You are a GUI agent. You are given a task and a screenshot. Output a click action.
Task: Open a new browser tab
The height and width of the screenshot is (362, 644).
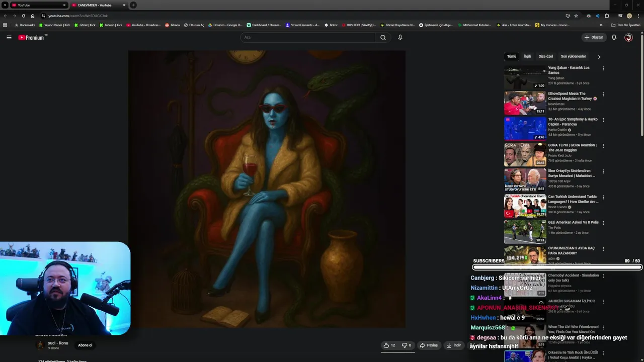pyautogui.click(x=133, y=5)
